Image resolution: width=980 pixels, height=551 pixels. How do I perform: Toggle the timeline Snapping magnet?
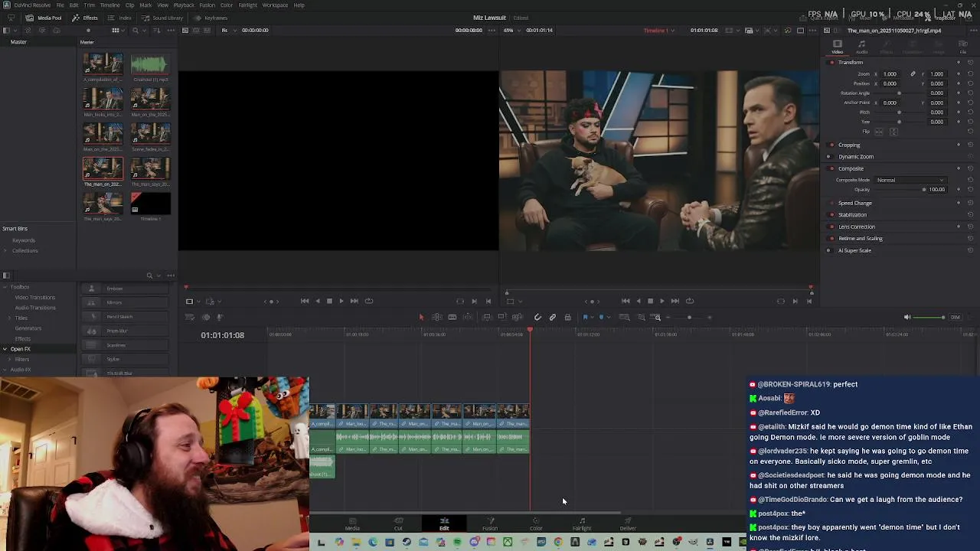coord(537,317)
